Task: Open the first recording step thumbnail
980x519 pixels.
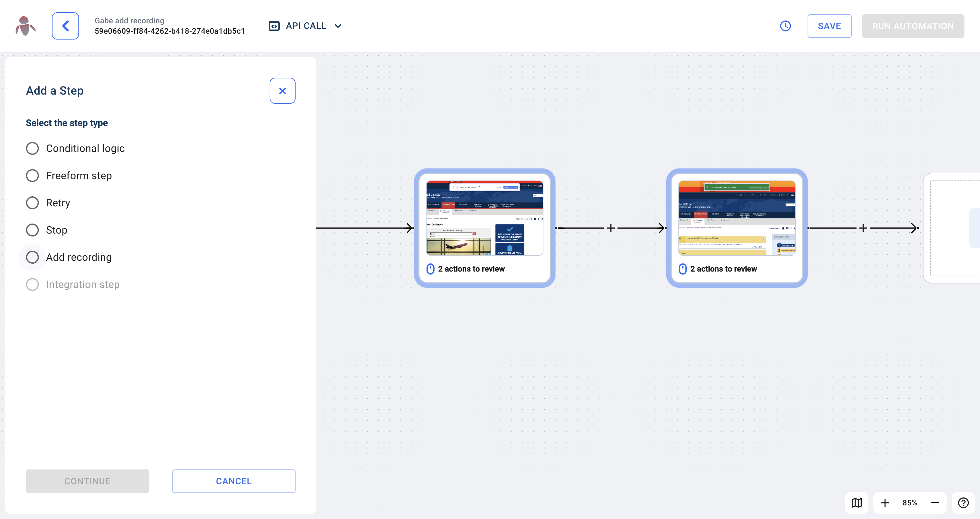Action: (484, 218)
